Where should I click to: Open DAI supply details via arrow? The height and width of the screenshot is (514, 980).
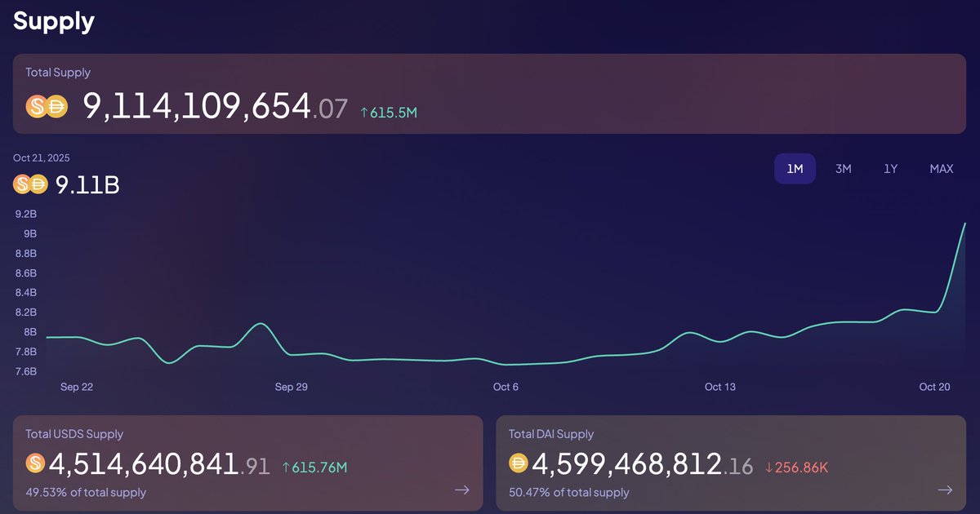[x=946, y=490]
